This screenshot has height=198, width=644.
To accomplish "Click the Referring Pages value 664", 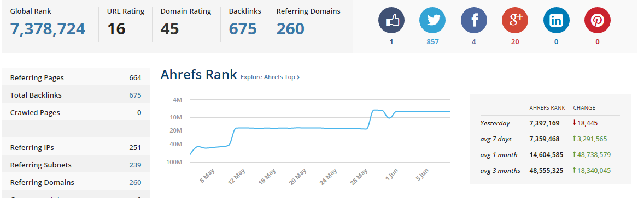I will tap(135, 78).
